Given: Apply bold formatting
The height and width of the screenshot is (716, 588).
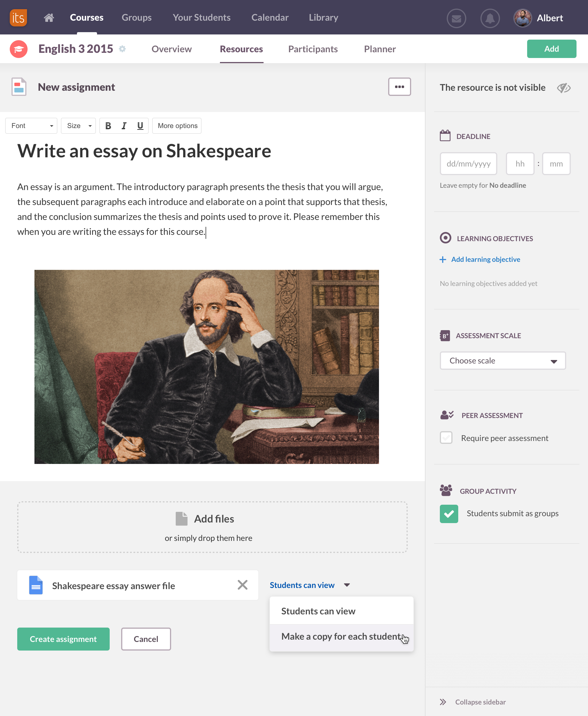Looking at the screenshot, I should point(108,126).
